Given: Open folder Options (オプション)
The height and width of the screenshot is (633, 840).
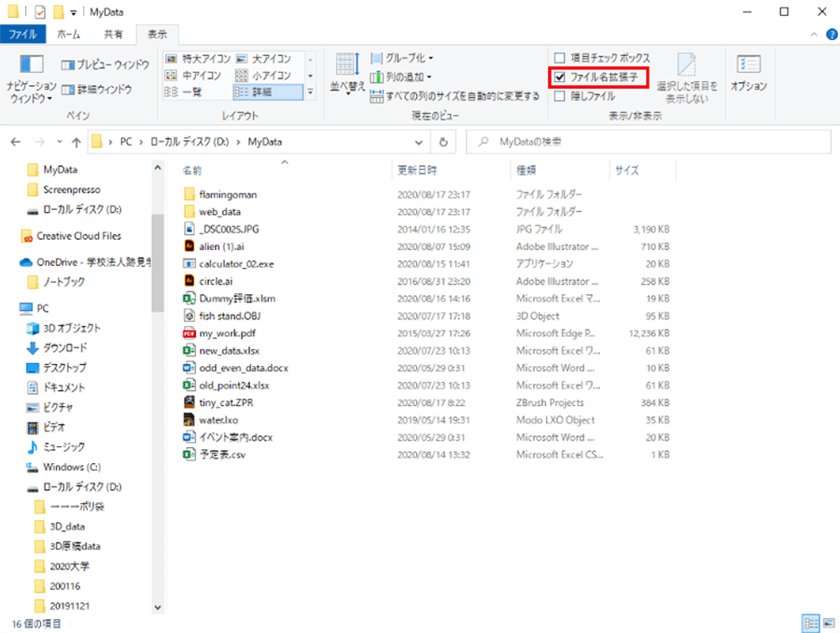Looking at the screenshot, I should (x=749, y=74).
